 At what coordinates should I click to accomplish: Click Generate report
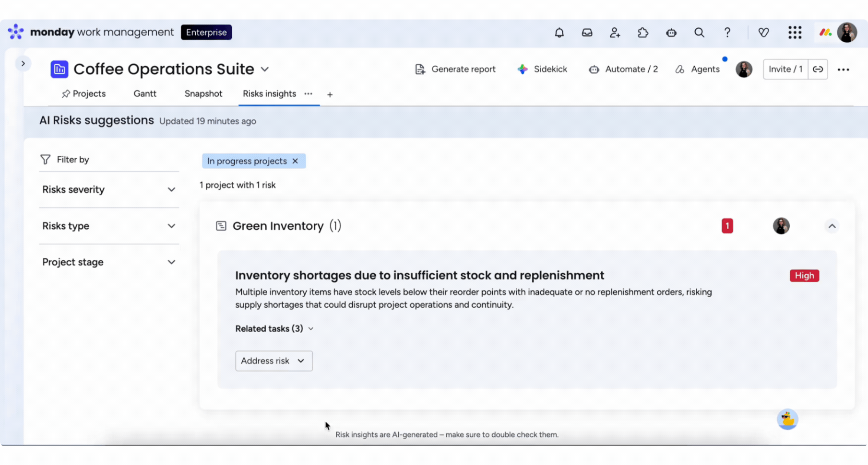point(455,69)
